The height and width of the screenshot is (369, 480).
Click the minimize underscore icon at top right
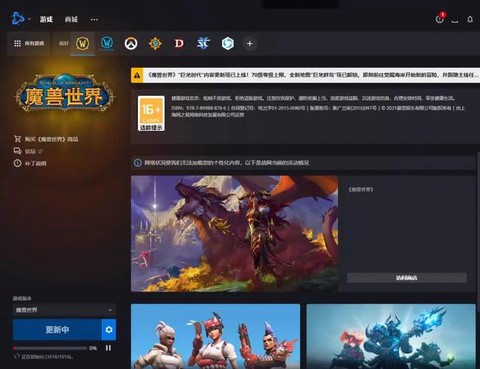[455, 21]
